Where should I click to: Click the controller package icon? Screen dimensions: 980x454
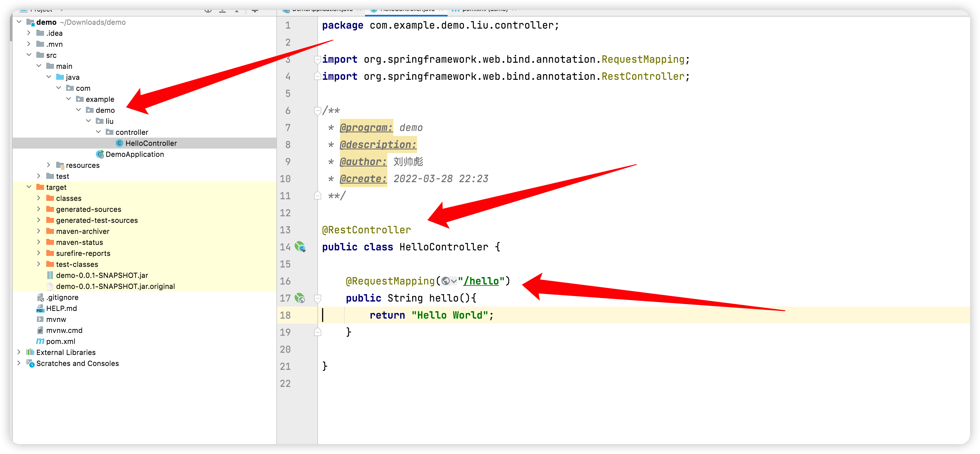click(x=110, y=132)
